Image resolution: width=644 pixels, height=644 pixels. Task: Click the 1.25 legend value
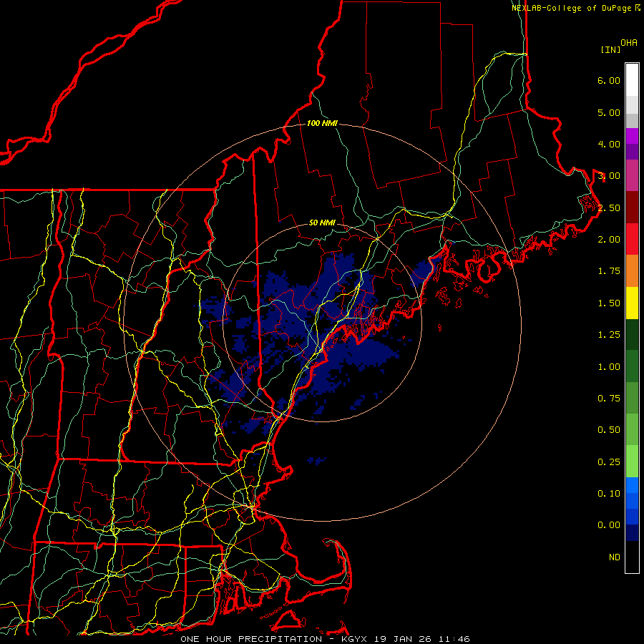point(609,335)
